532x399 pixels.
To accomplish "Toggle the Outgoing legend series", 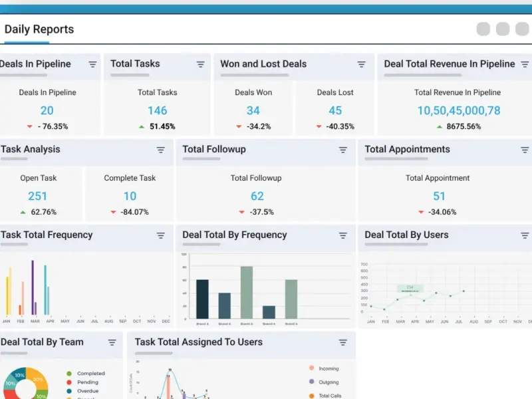I will 324,382.
